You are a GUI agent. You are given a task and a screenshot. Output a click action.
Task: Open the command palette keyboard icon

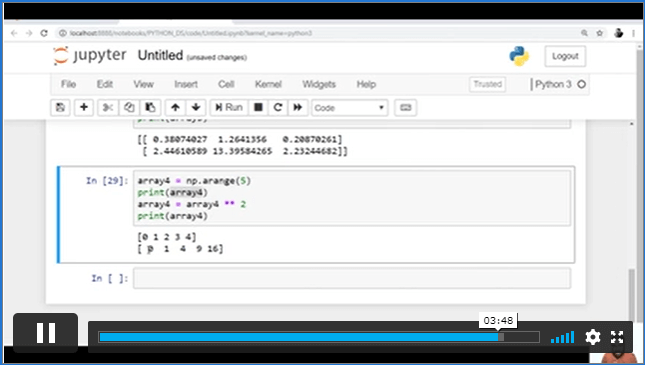406,108
